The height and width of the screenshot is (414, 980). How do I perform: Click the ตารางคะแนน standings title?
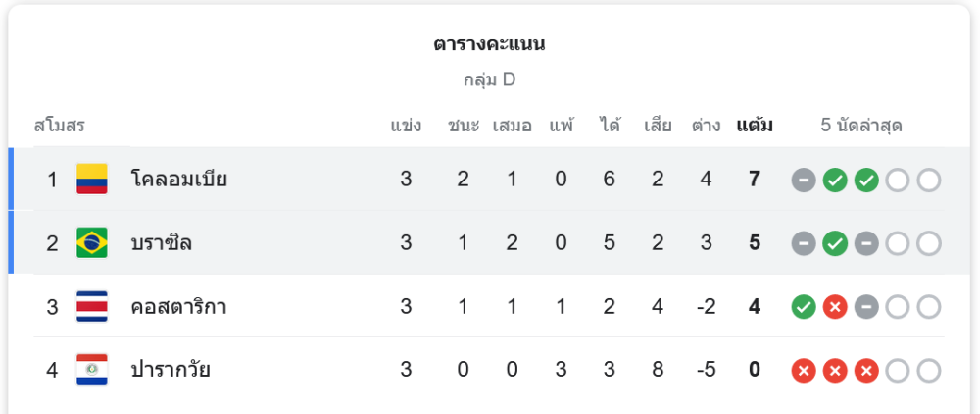[489, 44]
